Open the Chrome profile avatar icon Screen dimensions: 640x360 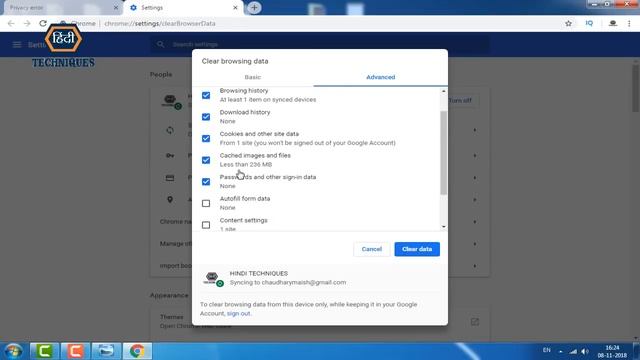(613, 24)
